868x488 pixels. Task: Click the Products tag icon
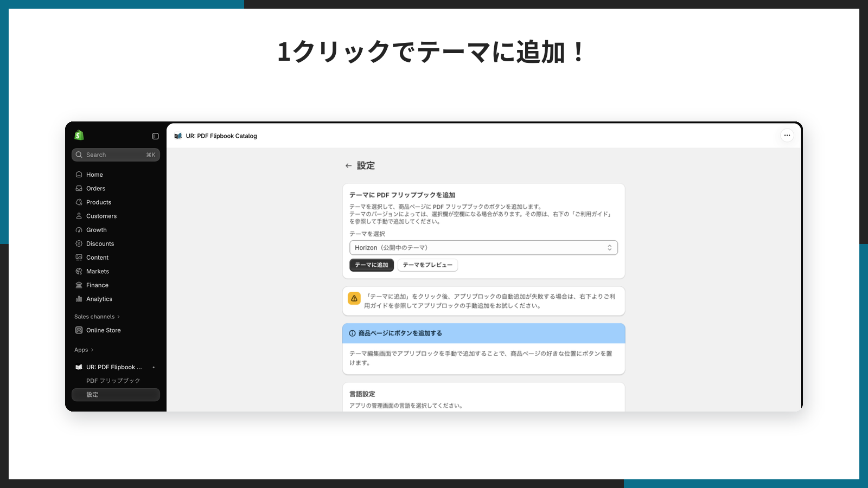pos(79,202)
